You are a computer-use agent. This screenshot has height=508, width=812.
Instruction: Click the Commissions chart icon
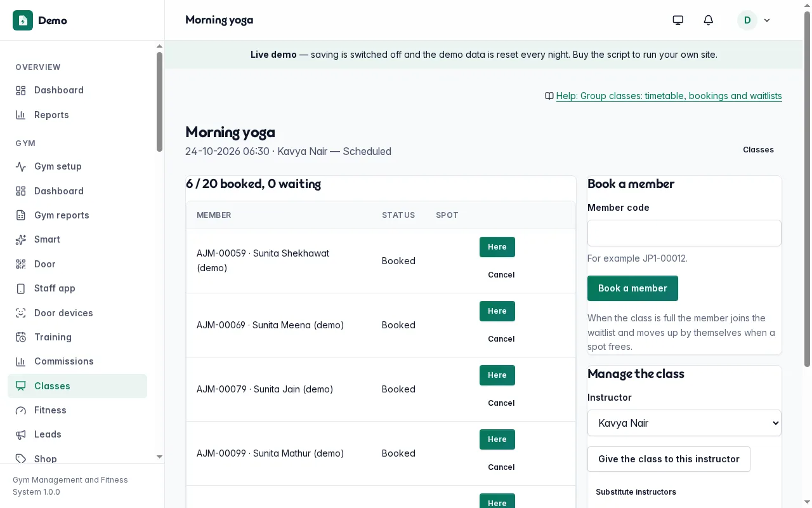click(21, 361)
